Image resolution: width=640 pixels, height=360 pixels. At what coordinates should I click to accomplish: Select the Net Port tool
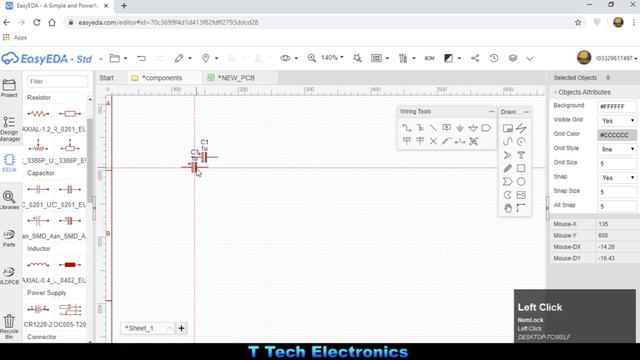click(486, 128)
